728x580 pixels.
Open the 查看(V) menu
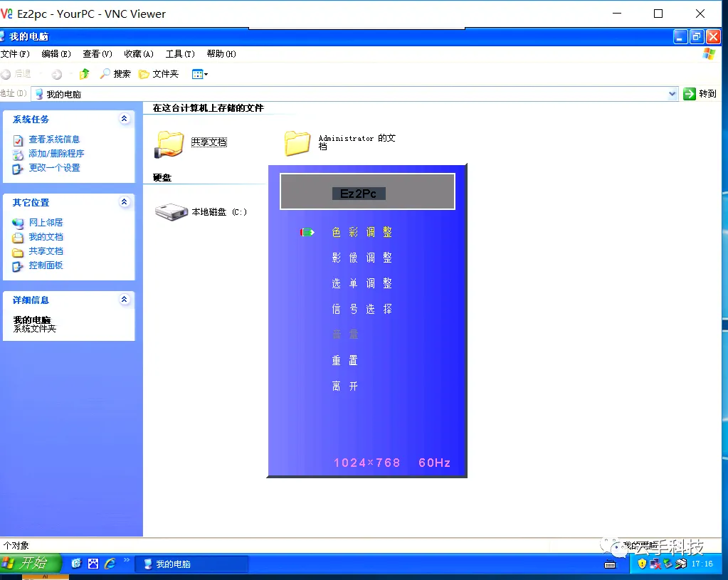97,54
